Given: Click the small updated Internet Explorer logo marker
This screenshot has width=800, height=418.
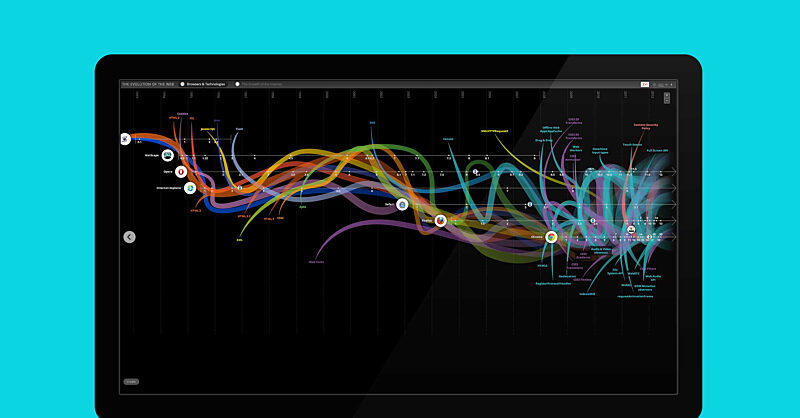Looking at the screenshot, I should [x=240, y=188].
